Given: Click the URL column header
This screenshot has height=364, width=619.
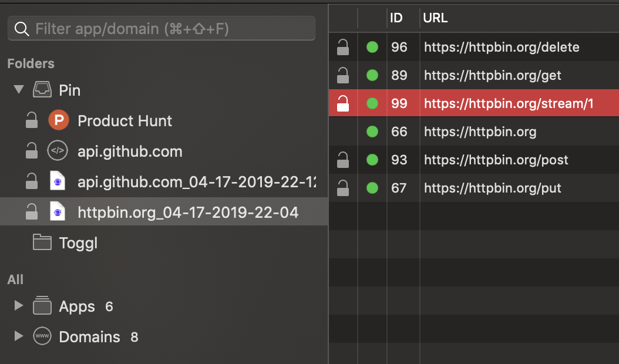Looking at the screenshot, I should coord(435,18).
